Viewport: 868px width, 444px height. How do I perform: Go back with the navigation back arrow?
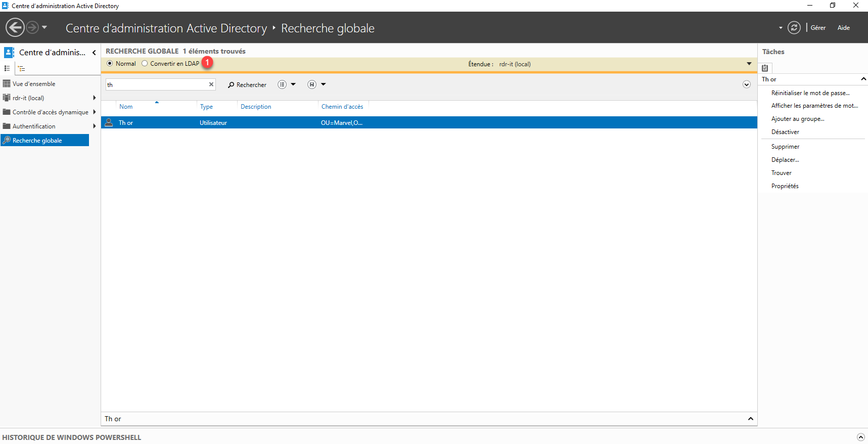[15, 27]
